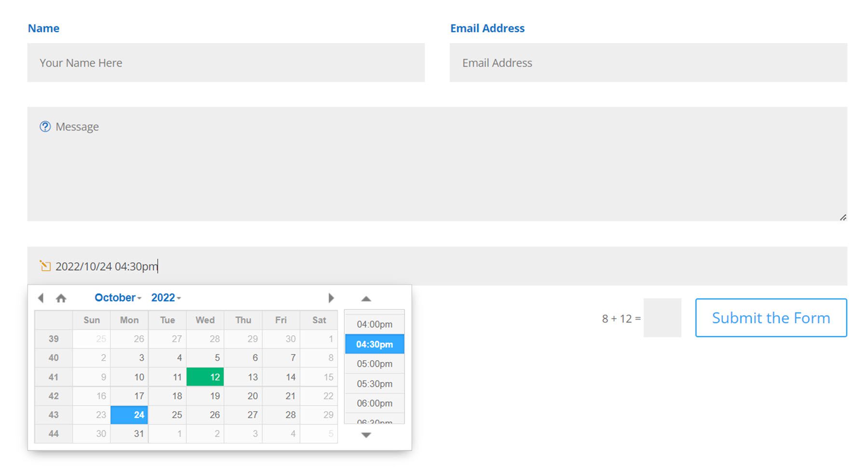Go to next month using the right arrow

coord(331,298)
